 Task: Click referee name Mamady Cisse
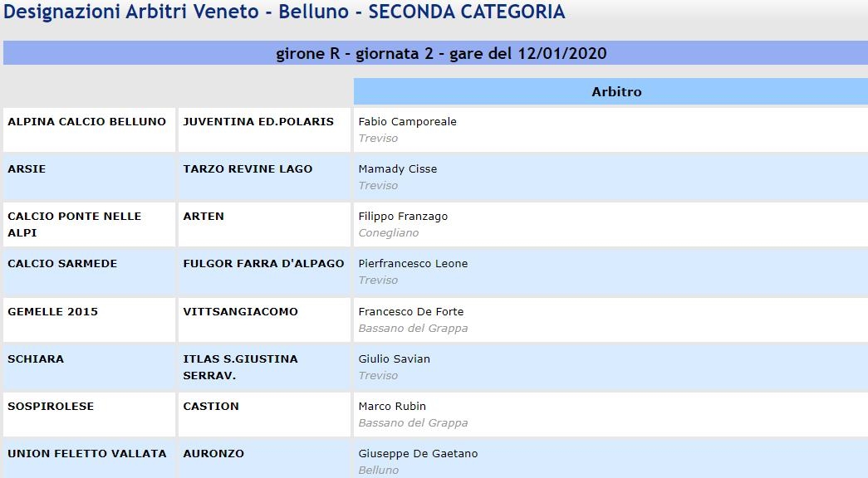tap(398, 168)
